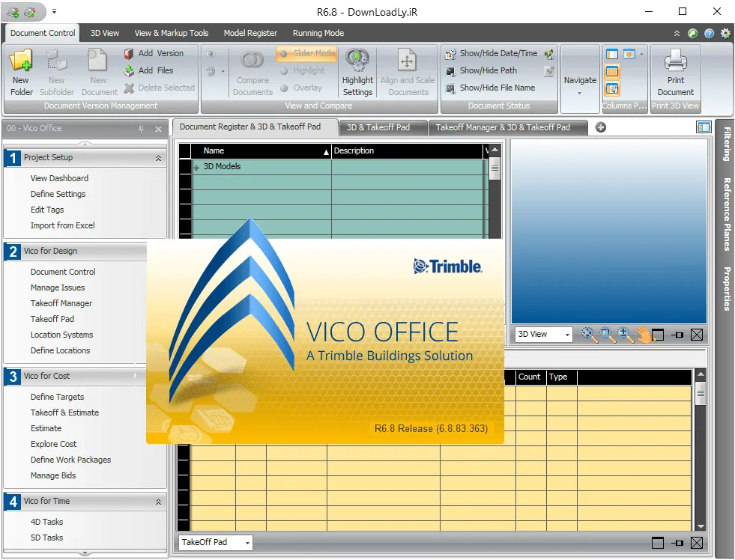735x560 pixels.
Task: Click the document register vertical scrollbar thumb
Action: coord(494,169)
